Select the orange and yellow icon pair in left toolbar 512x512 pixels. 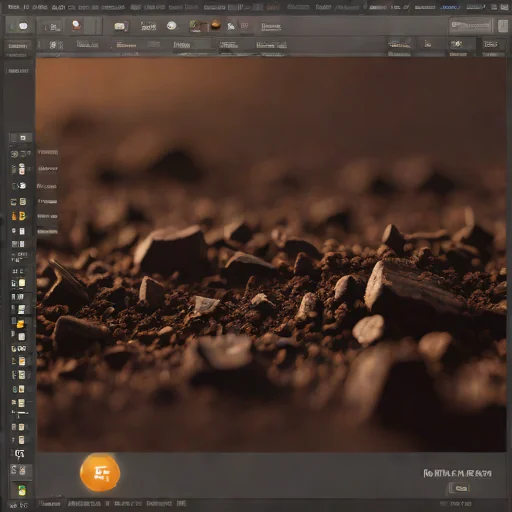click(19, 216)
